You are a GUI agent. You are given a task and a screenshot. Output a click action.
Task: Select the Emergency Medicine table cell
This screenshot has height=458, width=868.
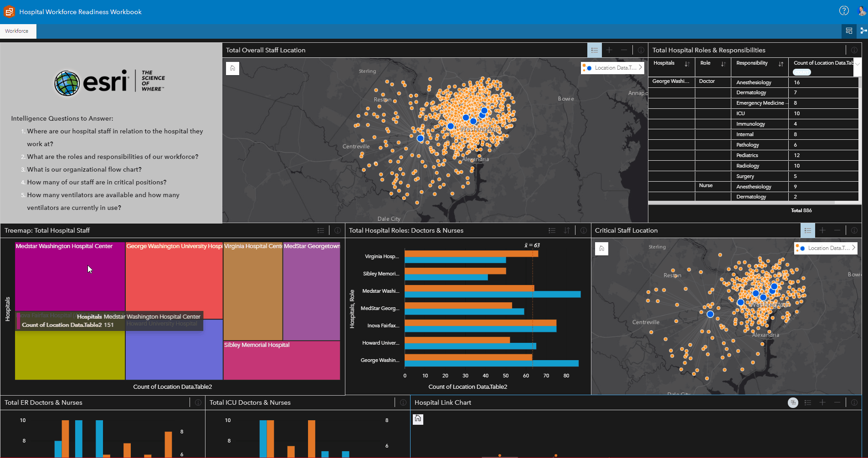coord(760,103)
